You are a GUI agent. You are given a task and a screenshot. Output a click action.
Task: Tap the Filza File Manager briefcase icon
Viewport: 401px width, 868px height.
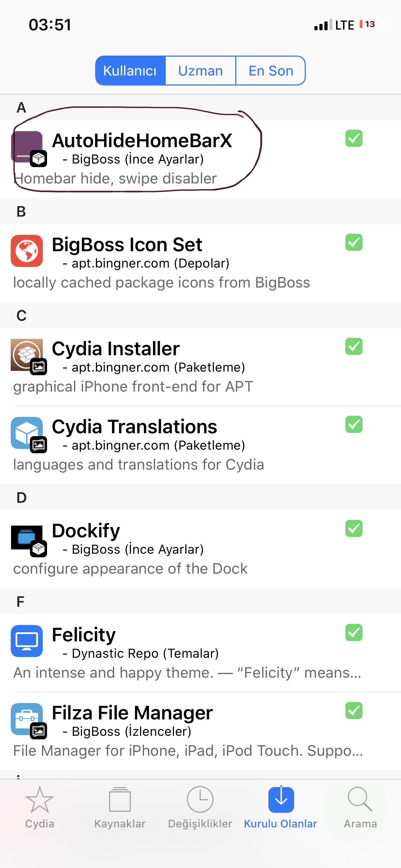coord(27,719)
